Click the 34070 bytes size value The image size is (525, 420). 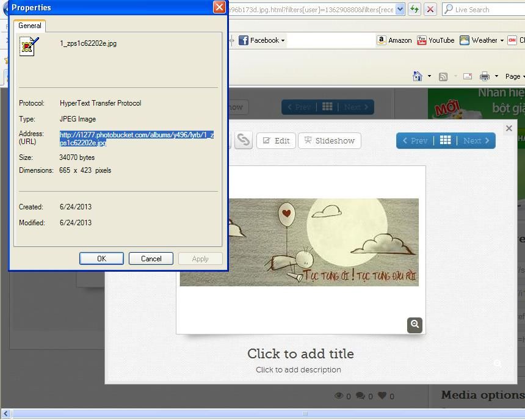(x=77, y=157)
